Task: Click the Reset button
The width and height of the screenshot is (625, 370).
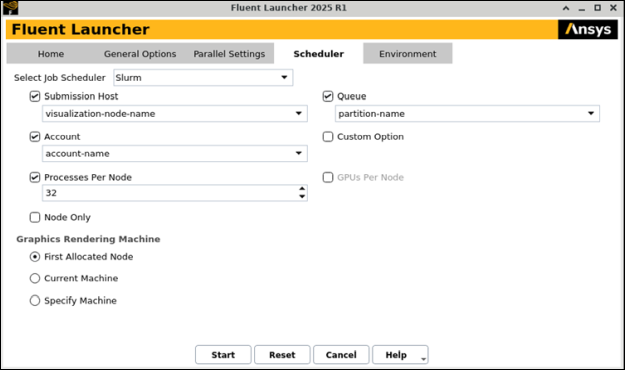Action: pos(282,354)
